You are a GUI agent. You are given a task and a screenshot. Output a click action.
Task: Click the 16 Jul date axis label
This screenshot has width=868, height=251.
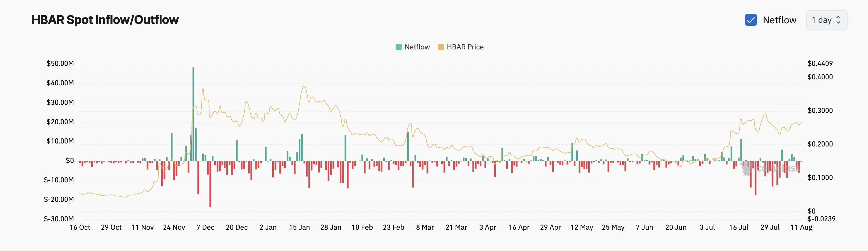coord(739,227)
